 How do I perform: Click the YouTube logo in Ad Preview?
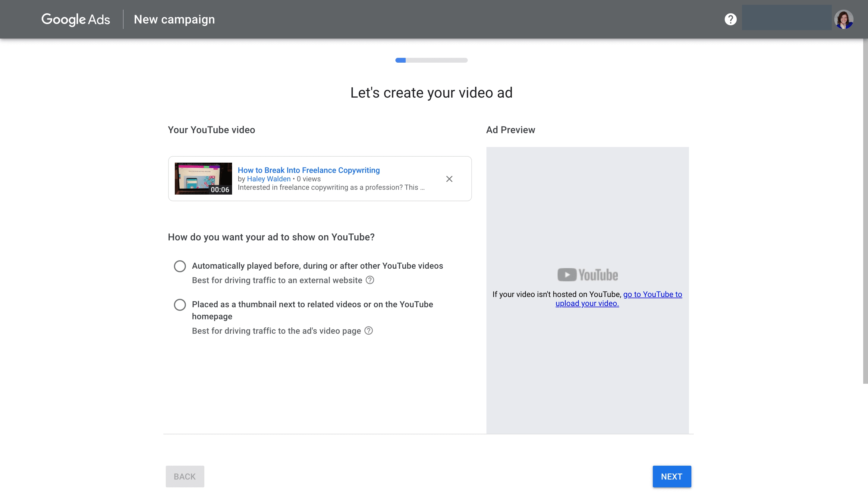click(587, 274)
